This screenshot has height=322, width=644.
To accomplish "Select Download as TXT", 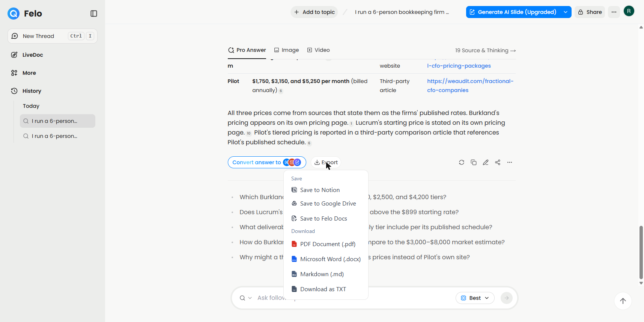I will click(326, 289).
